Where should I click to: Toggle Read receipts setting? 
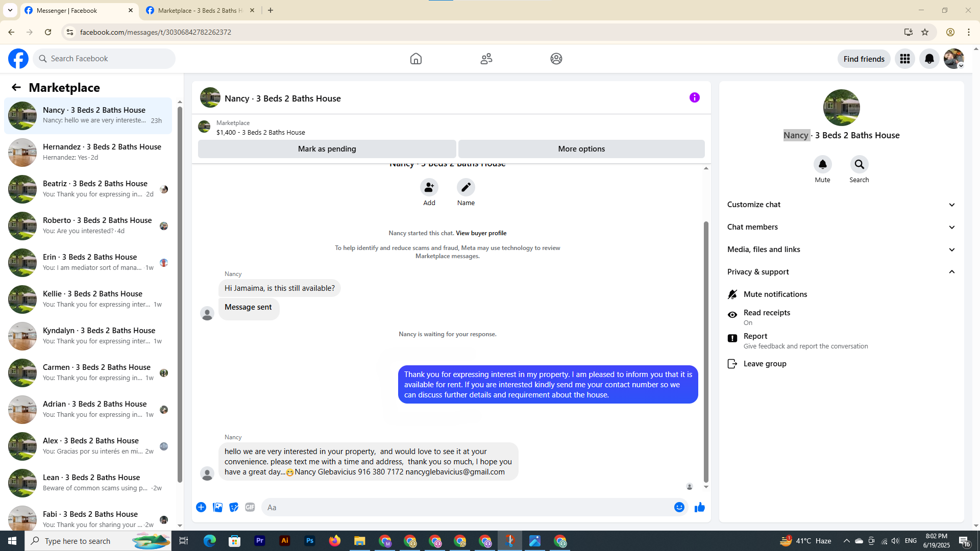click(x=841, y=317)
